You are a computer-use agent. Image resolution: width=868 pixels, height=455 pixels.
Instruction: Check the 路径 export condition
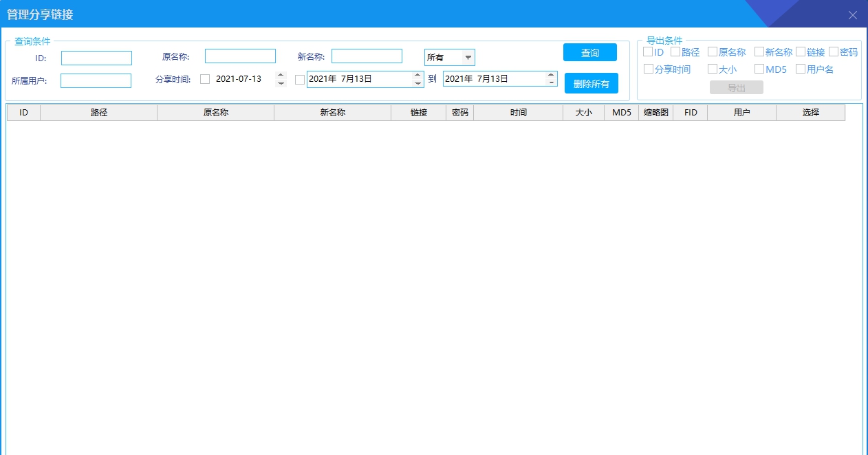[675, 52]
